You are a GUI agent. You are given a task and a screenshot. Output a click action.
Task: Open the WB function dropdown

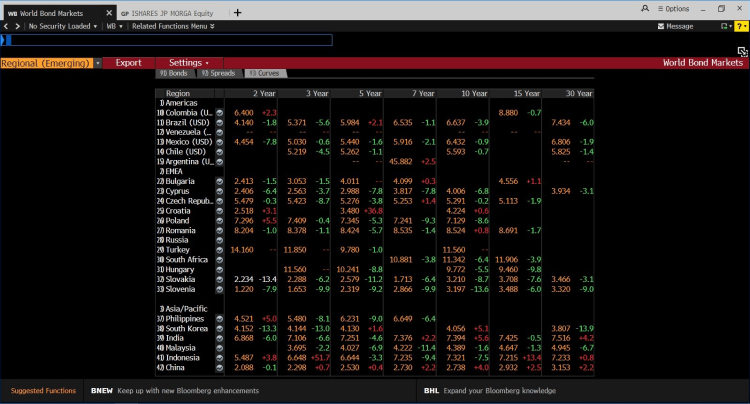(x=115, y=26)
